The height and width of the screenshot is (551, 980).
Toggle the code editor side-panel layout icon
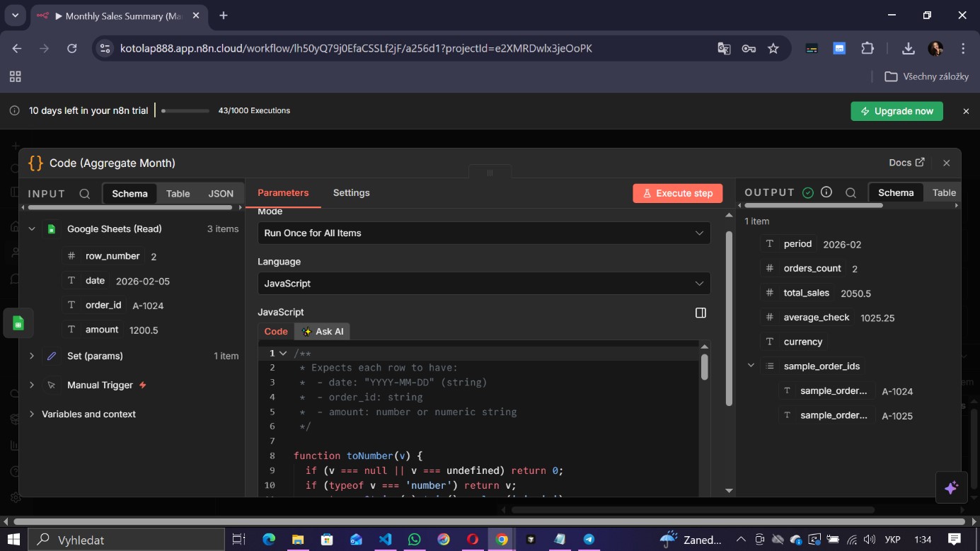(701, 313)
